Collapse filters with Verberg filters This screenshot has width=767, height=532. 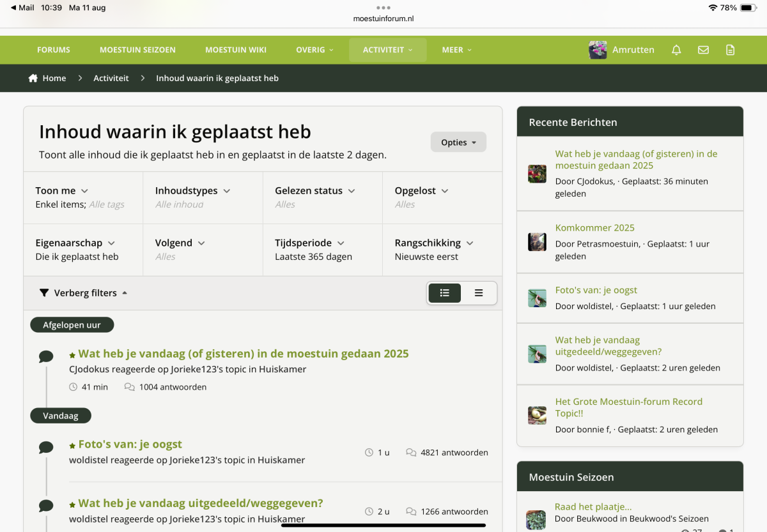point(85,293)
